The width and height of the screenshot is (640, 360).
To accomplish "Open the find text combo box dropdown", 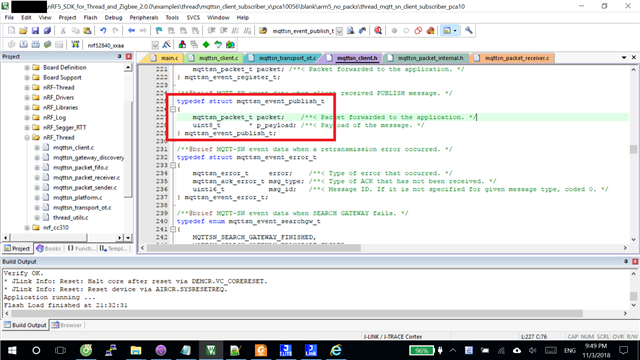I will click(x=339, y=31).
